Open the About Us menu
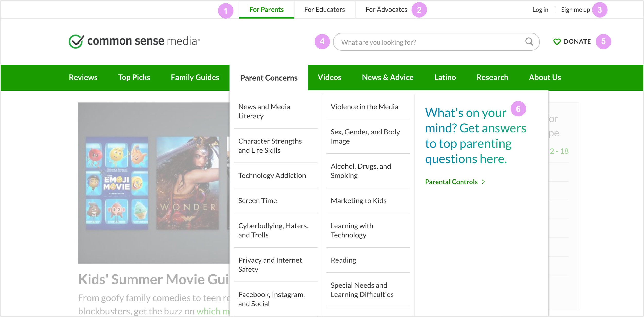This screenshot has width=644, height=317. (545, 78)
